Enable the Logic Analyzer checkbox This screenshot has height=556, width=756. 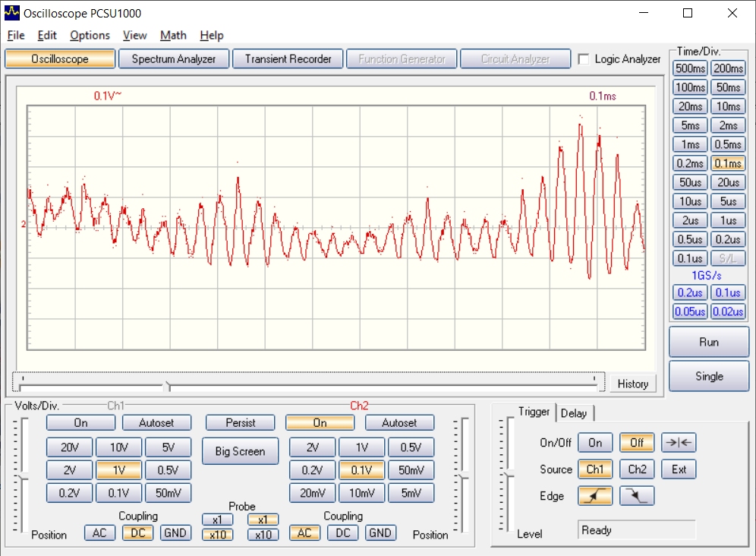[x=584, y=59]
